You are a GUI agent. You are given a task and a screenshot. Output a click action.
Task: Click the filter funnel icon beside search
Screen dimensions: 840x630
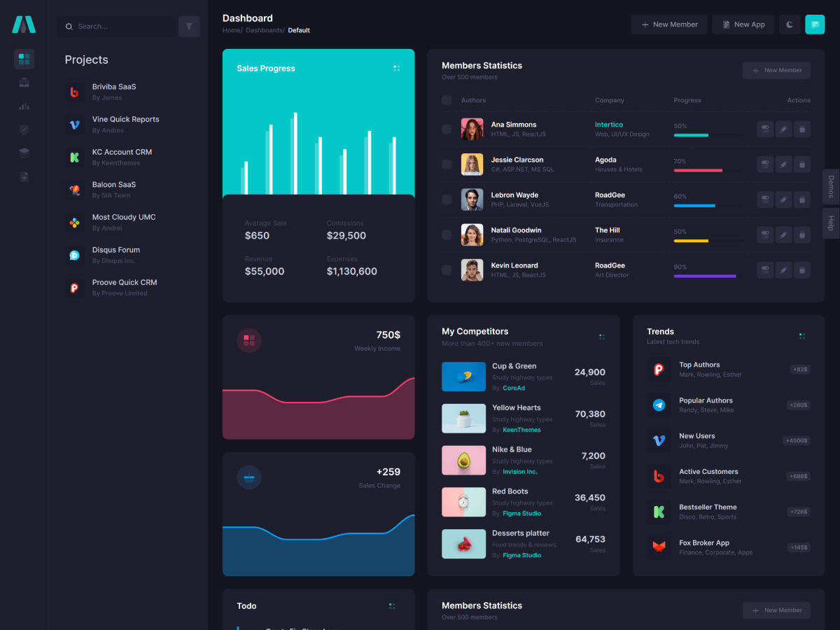pos(189,27)
